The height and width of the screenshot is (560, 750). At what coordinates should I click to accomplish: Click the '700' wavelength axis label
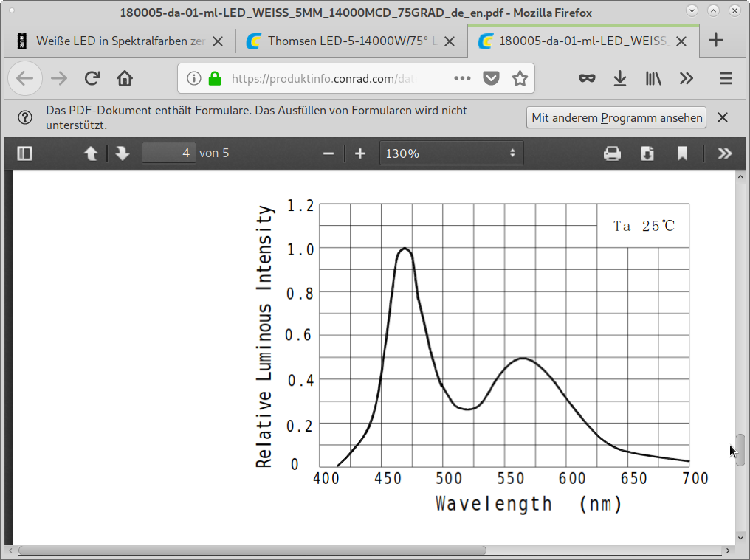coord(695,478)
